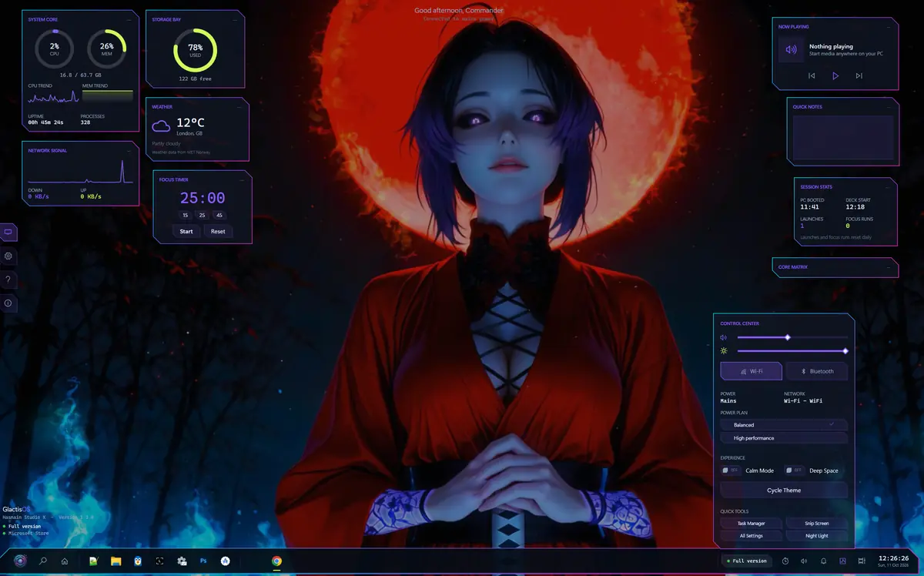Screen dimensions: 924x576
Task: Open the help question mark in the sidebar
Action: click(x=8, y=280)
